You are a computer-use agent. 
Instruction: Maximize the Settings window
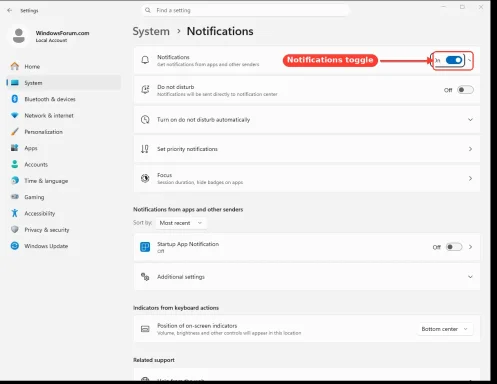(x=462, y=7)
